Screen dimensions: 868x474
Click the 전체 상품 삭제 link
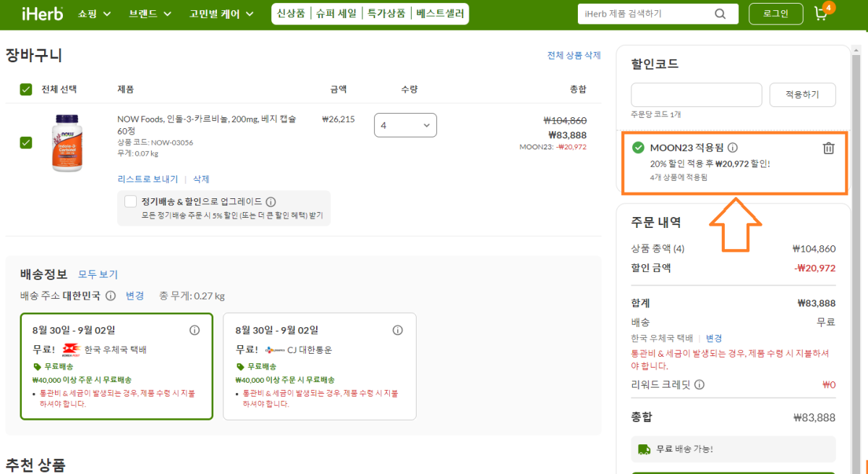(x=574, y=55)
